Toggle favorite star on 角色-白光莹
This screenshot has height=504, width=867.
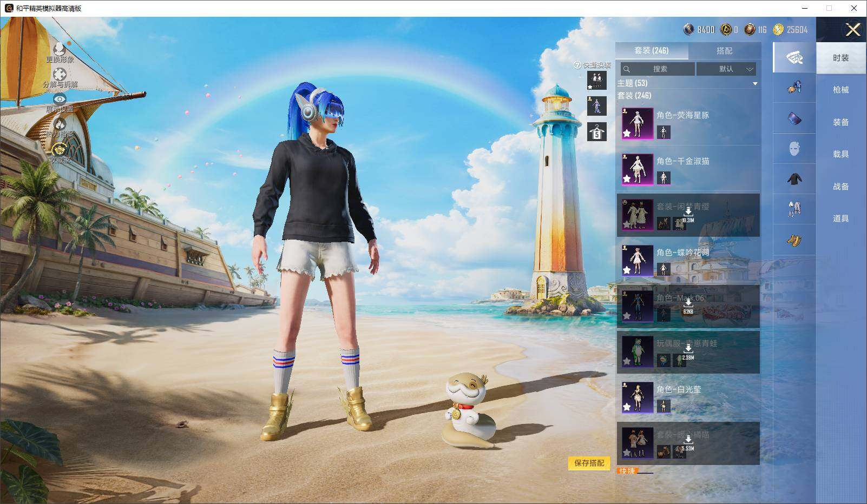(x=627, y=407)
